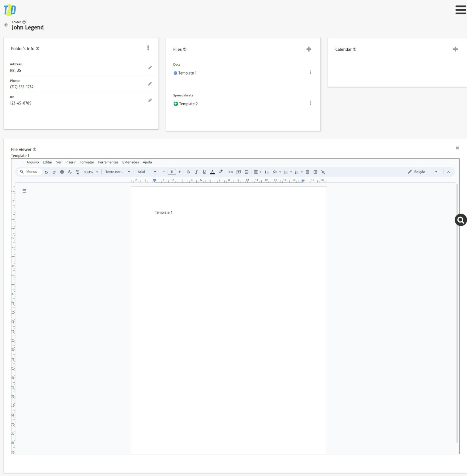The width and height of the screenshot is (467, 476).
Task: Search the Menus box
Action: click(x=29, y=172)
